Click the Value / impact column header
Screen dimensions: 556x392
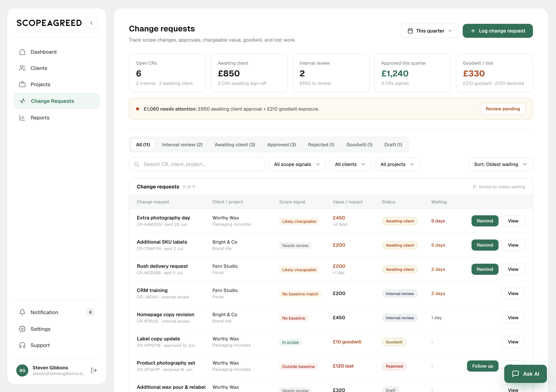[x=348, y=202]
